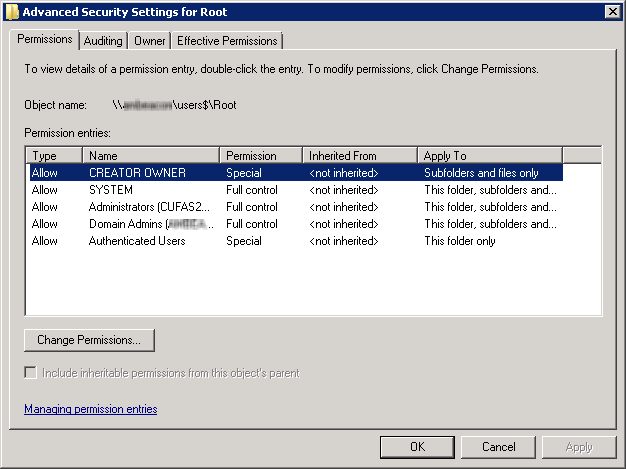The image size is (626, 469).
Task: Select the Domain Admins permission entry
Action: [150, 224]
